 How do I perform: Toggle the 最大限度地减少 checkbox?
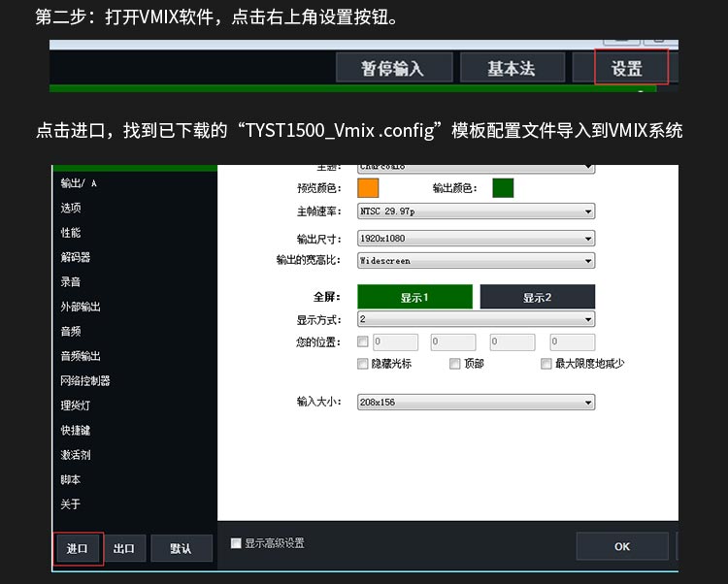tap(546, 364)
